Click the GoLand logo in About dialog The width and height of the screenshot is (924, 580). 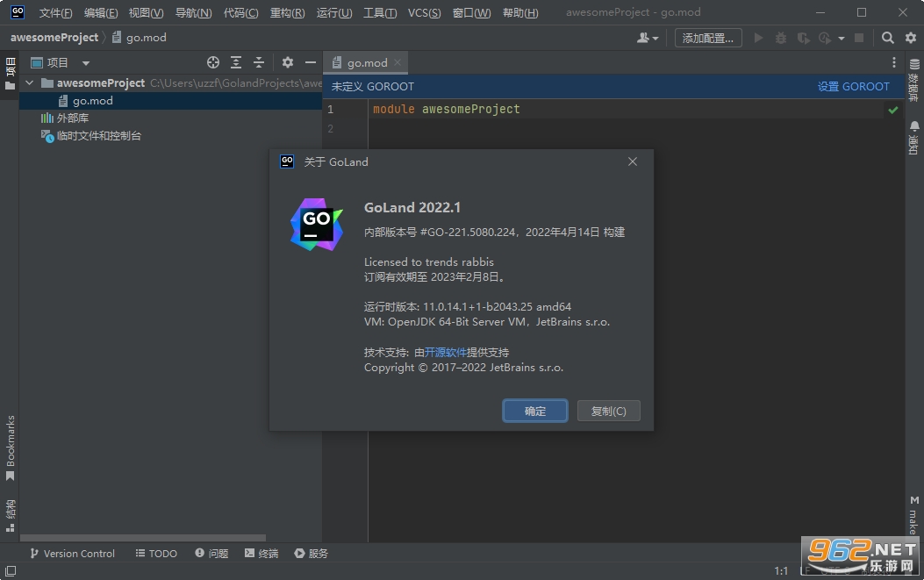tap(317, 225)
